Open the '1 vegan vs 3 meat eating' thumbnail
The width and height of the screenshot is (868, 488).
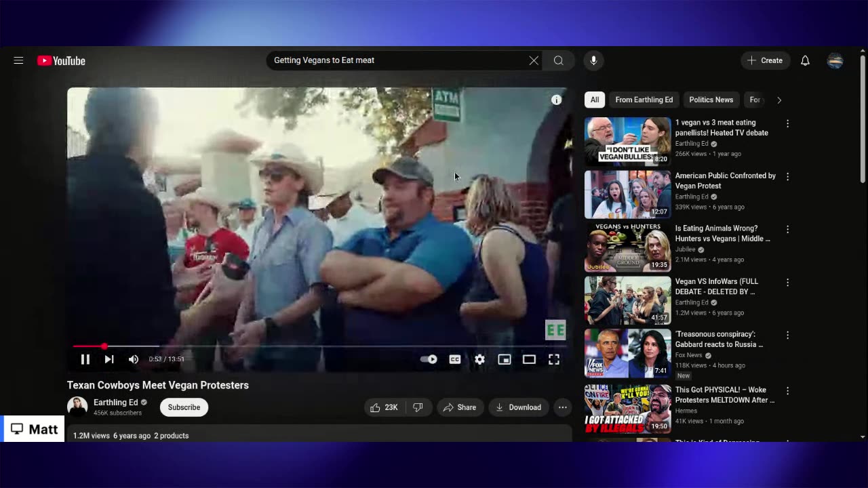coord(628,142)
